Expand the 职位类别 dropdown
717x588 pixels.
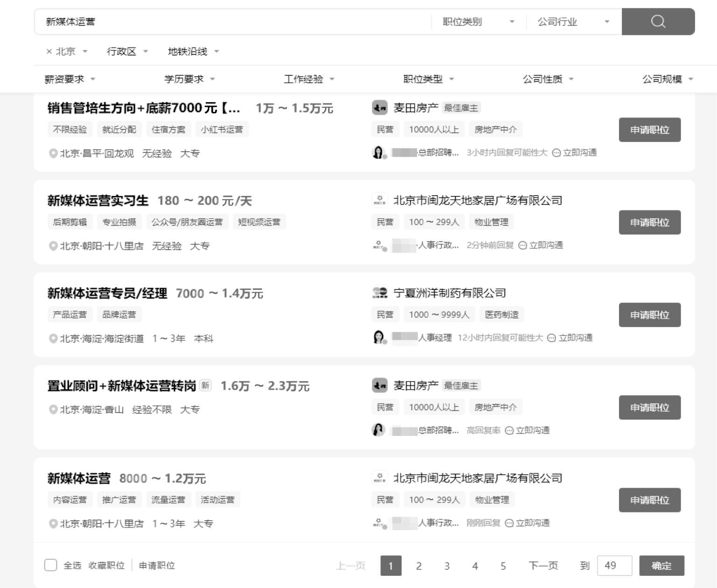point(478,22)
